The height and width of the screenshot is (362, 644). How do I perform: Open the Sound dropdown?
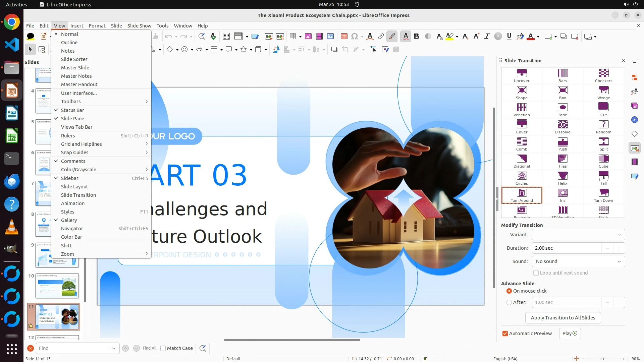pos(578,261)
